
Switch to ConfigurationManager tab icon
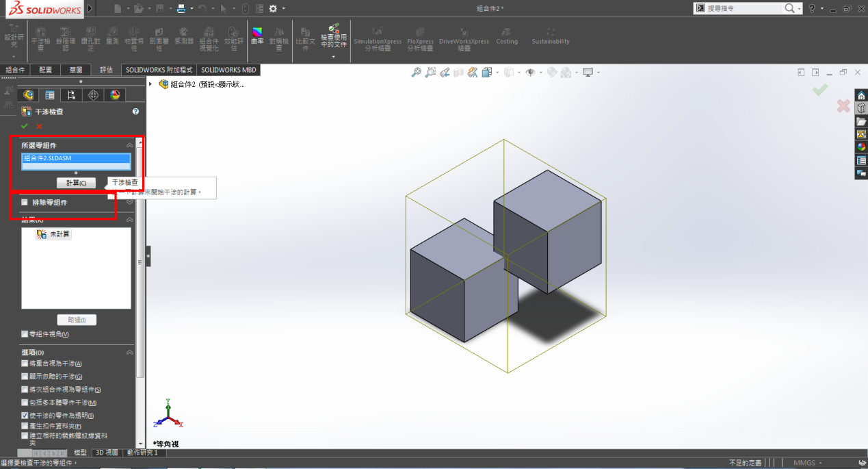coord(71,95)
